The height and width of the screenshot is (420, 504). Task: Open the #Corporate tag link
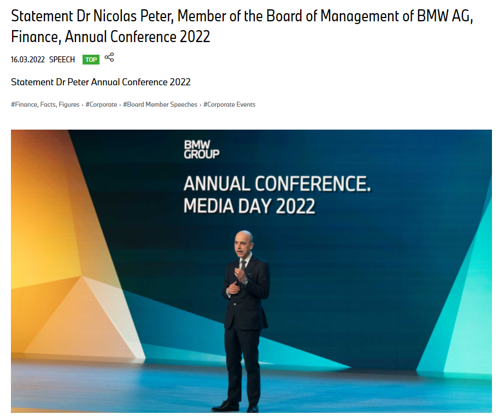(x=101, y=104)
